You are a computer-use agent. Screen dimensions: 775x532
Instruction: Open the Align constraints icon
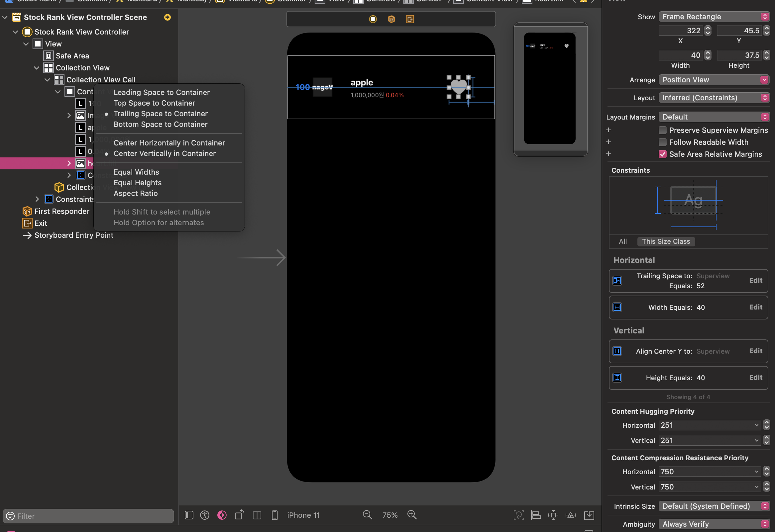click(x=536, y=515)
